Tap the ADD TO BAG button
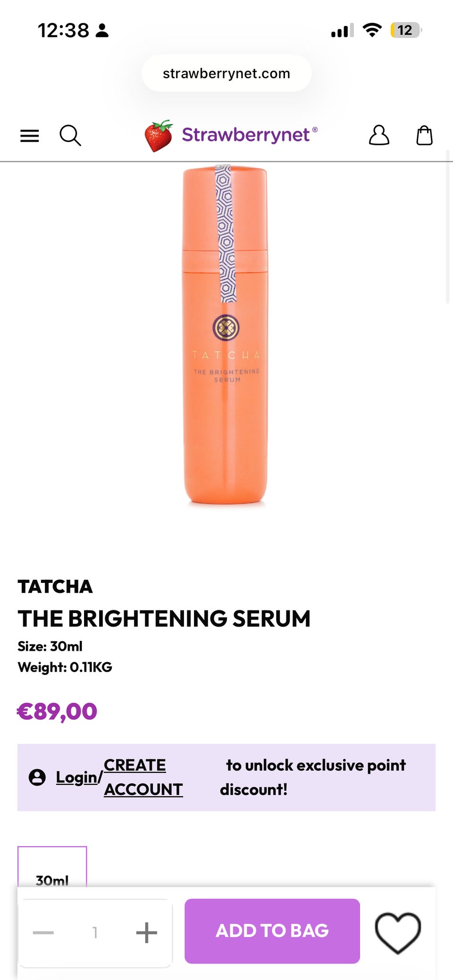The height and width of the screenshot is (980, 453). point(272,931)
